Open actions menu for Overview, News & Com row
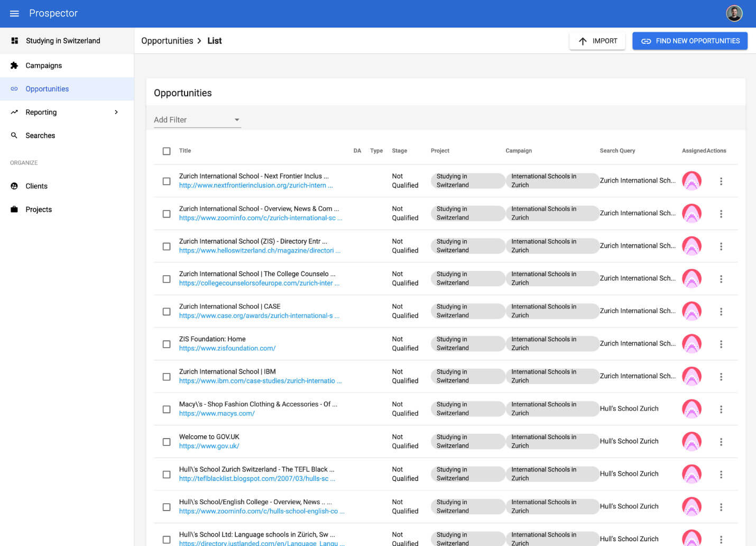756x546 pixels. 721,214
